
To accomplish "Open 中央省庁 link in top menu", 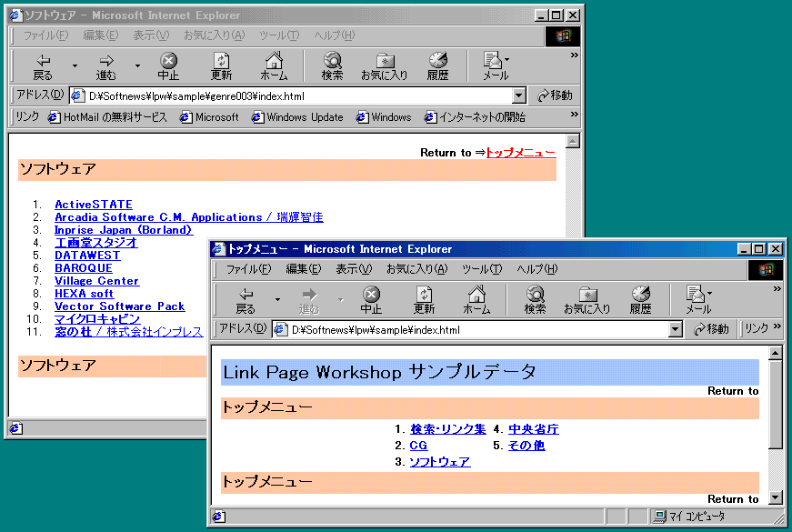I will pyautogui.click(x=534, y=429).
